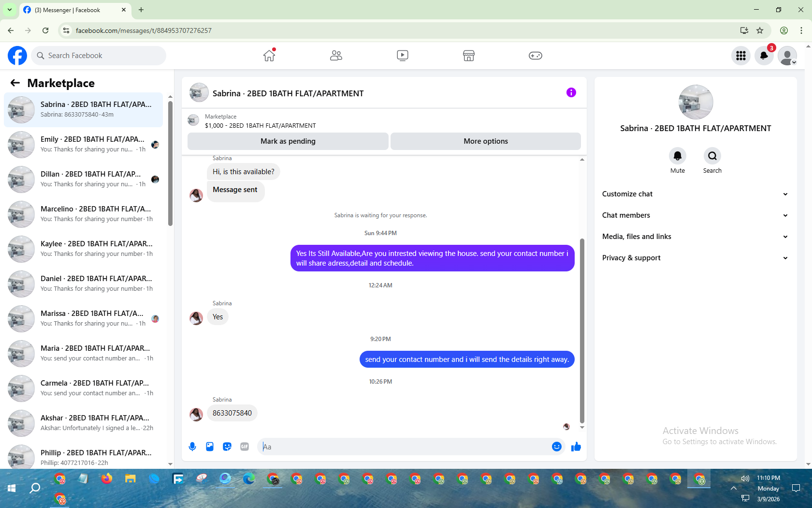Open the Facebook home feed icon

click(x=269, y=56)
